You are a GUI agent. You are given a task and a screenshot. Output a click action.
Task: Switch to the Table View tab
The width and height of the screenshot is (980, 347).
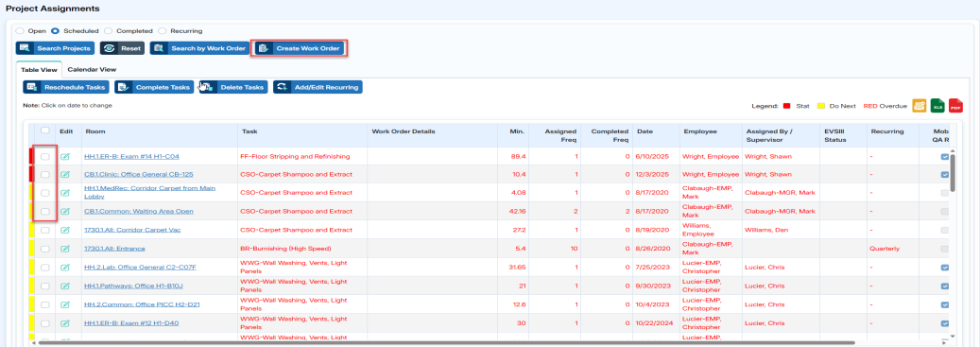click(x=39, y=69)
